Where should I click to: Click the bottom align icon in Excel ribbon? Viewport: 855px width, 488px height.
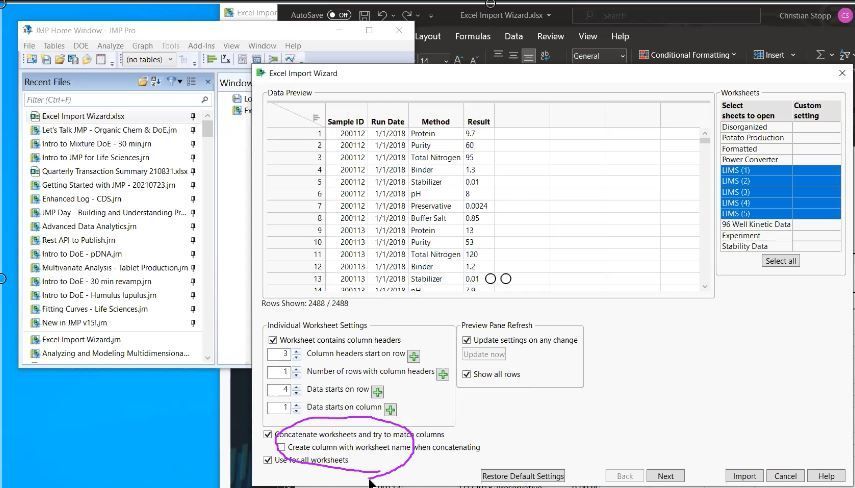pos(528,55)
